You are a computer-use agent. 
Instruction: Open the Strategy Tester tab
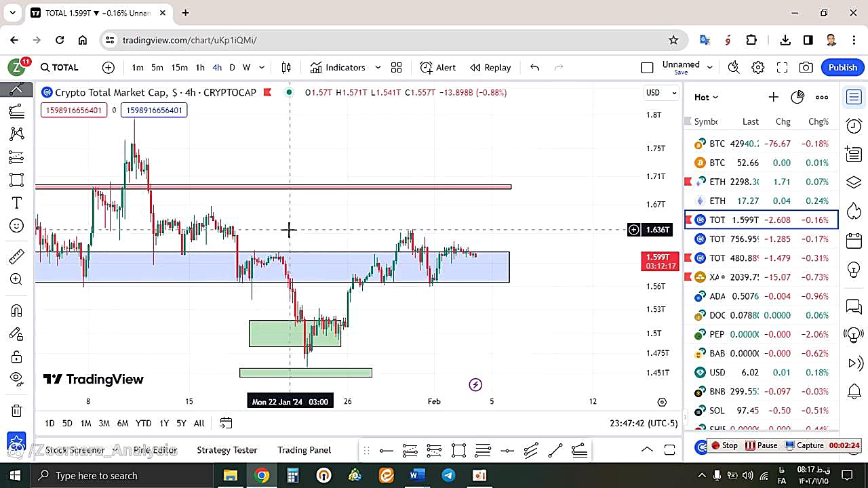tap(227, 450)
